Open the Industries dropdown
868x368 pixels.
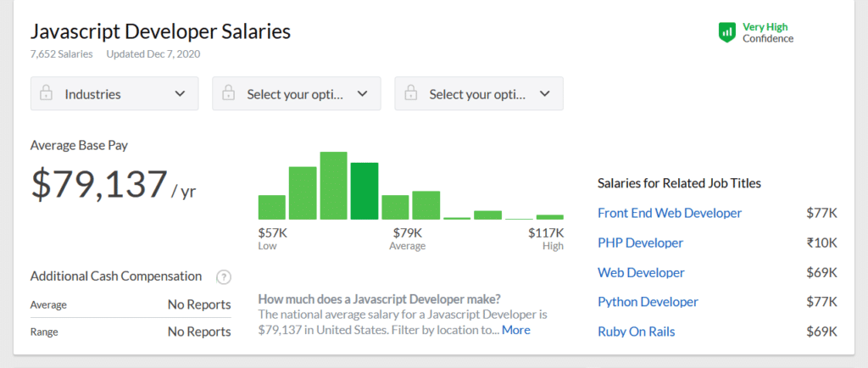click(114, 94)
